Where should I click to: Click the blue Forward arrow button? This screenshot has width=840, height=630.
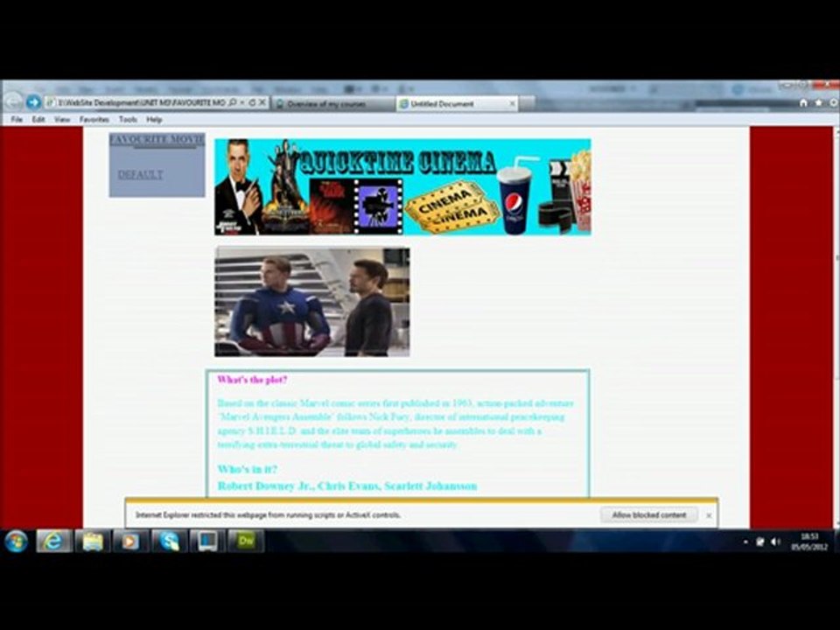click(x=34, y=101)
